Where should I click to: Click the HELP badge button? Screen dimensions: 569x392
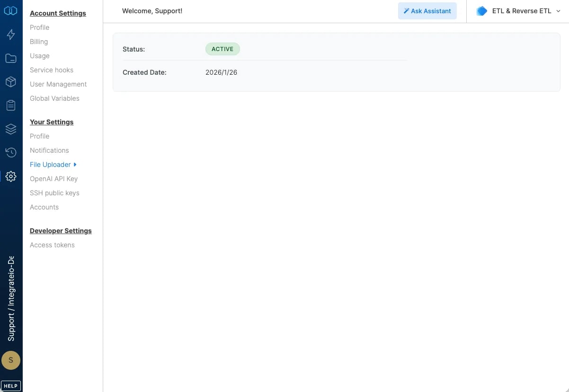[x=10, y=386]
